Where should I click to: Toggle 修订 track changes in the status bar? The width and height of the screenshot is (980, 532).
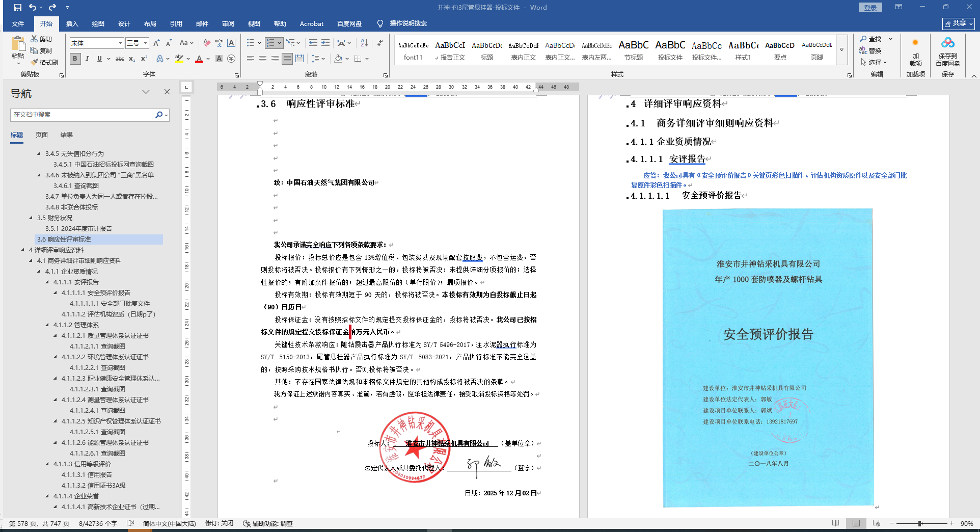[x=220, y=523]
